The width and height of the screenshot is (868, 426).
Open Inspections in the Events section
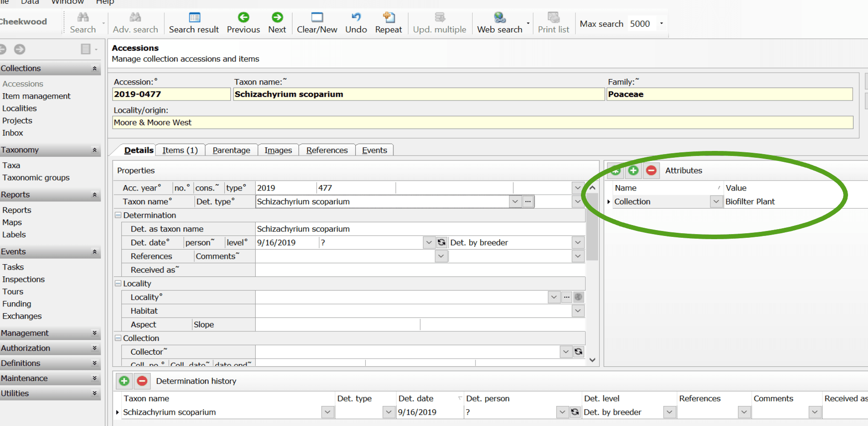pos(24,279)
